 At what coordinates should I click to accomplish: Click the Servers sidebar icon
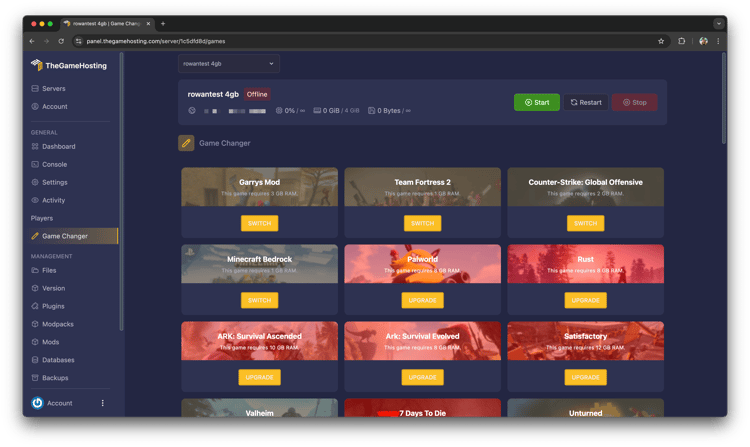coord(35,88)
